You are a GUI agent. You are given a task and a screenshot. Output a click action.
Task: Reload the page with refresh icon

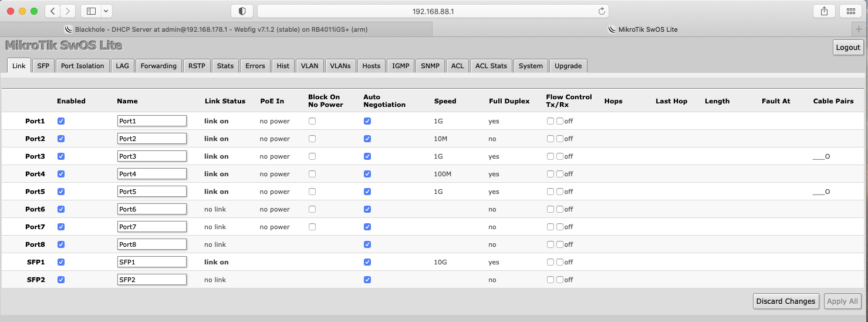click(602, 11)
